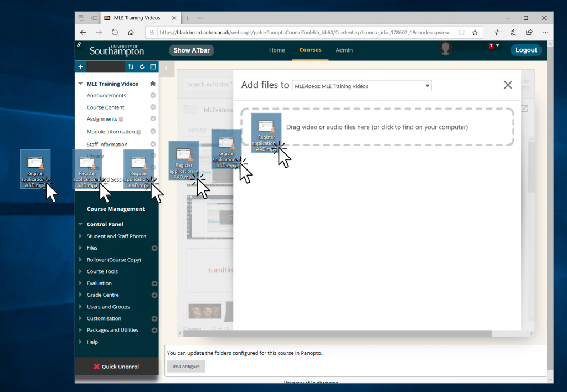
Task: Open Staff Information options chevron
Action: click(153, 144)
